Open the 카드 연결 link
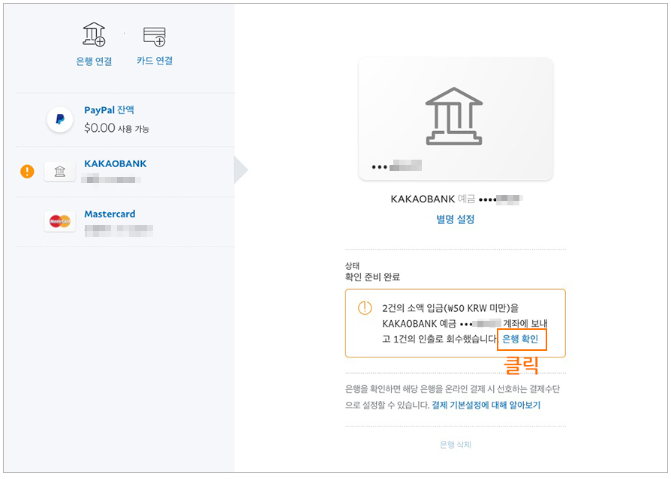The image size is (671, 479). (x=154, y=60)
